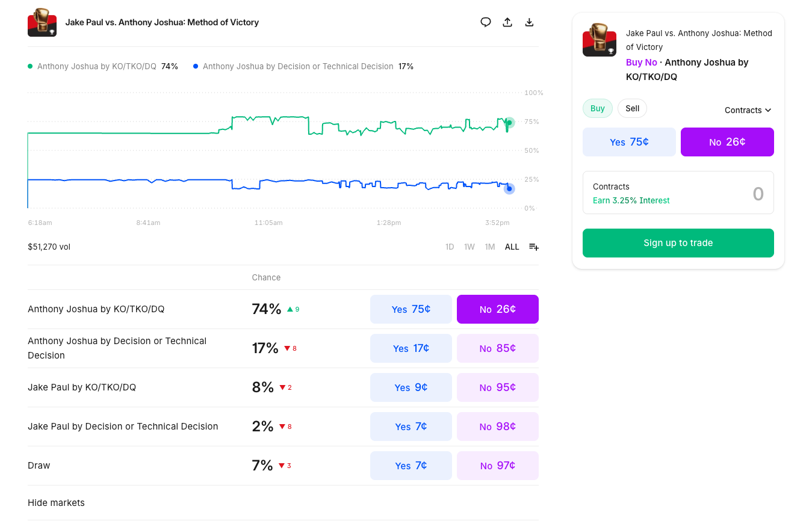Open the chart watchlist icon beside ALL
The image size is (812, 530).
(533, 247)
